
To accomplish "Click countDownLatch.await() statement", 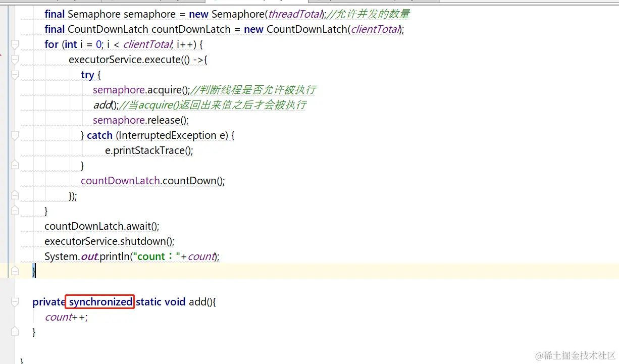I will [x=102, y=226].
